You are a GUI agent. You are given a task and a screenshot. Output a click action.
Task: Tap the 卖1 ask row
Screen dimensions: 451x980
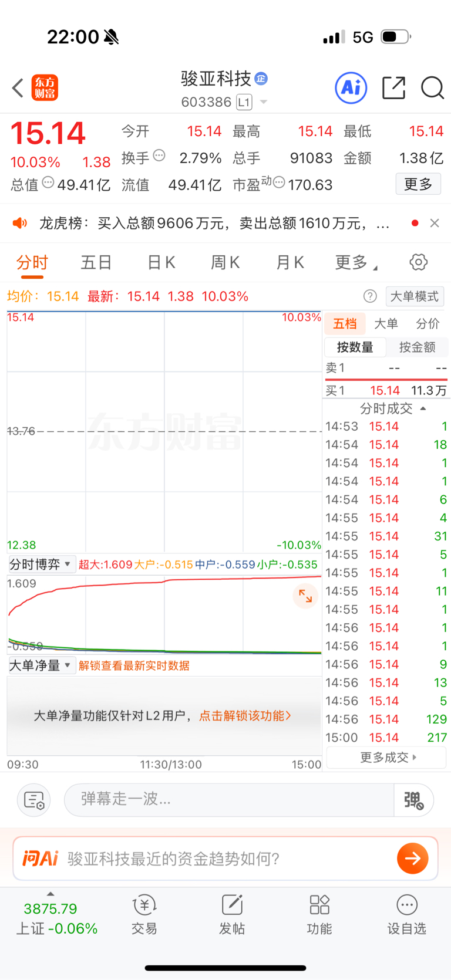point(386,368)
